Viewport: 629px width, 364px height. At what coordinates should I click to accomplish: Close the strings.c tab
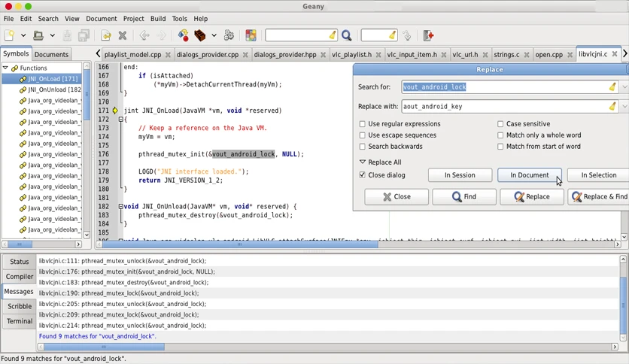(527, 54)
